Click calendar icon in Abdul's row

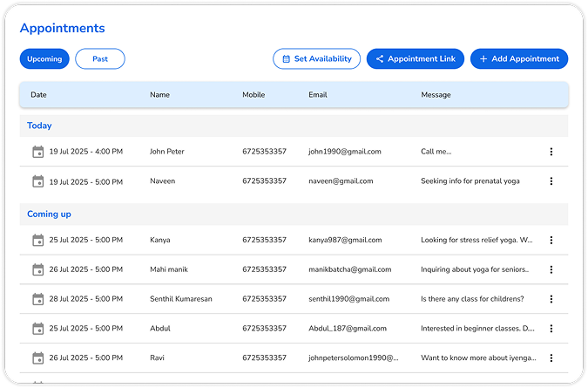pyautogui.click(x=37, y=329)
